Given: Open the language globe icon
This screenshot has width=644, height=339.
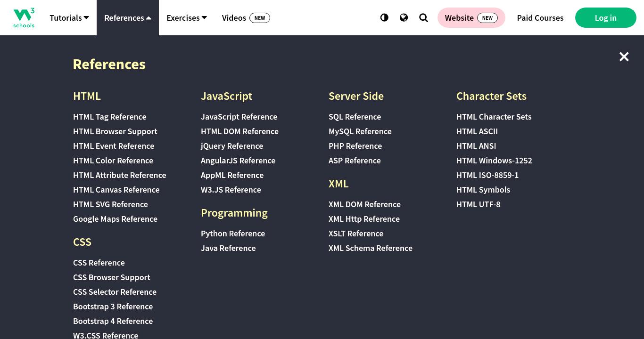Looking at the screenshot, I should point(404,17).
